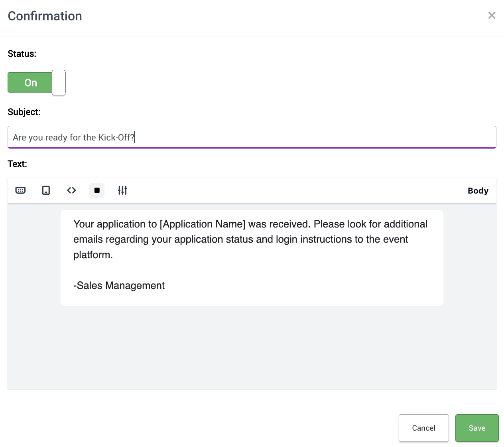504x447 pixels.
Task: Switch to tablet device preview icon
Action: [46, 190]
